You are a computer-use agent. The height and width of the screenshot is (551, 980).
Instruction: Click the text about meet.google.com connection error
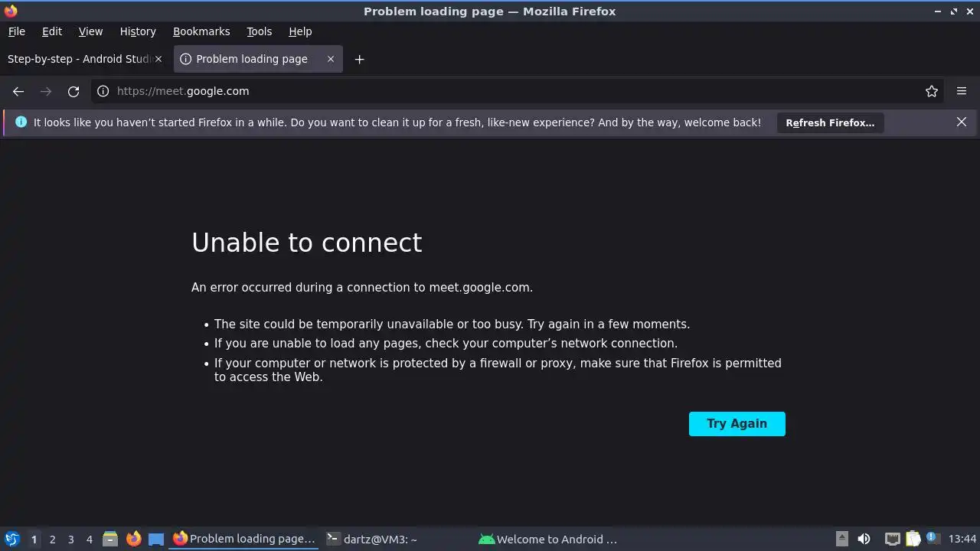tap(362, 288)
